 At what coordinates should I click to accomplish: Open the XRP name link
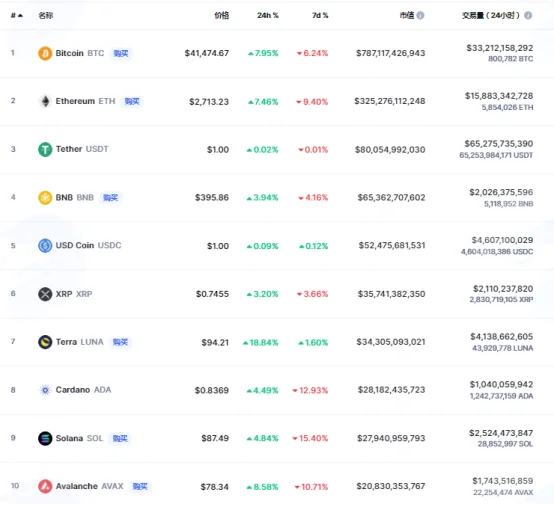(74, 294)
